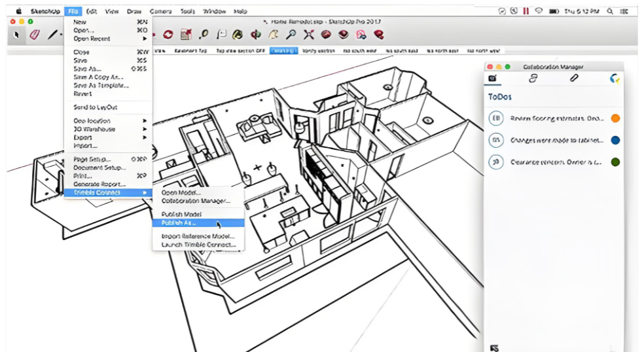Toggle the blue status dot on second ToDo
The image size is (644, 352).
[615, 140]
